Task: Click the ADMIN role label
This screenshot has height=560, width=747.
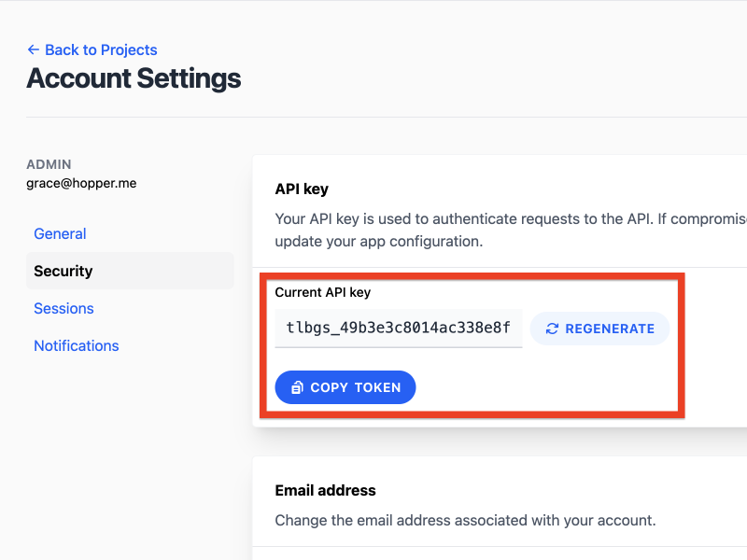Action: pos(49,164)
